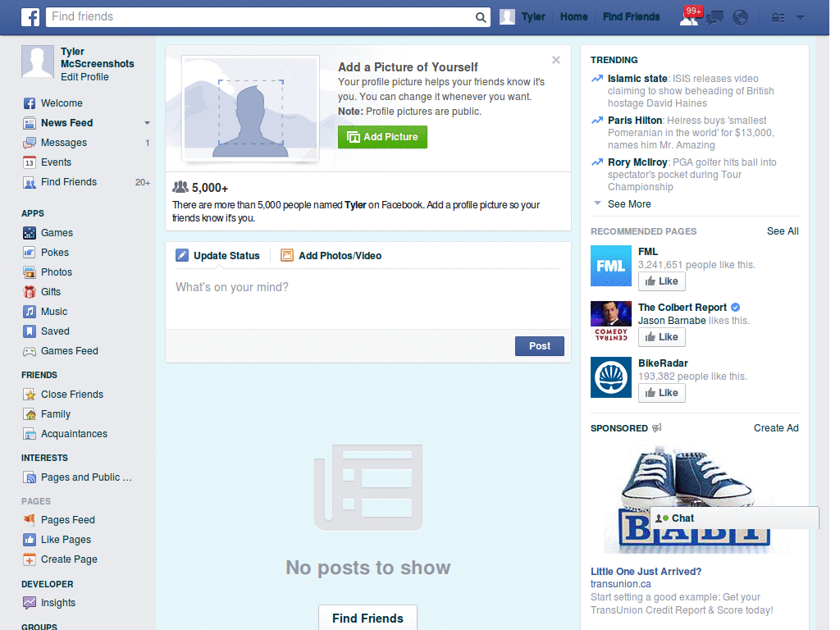Viewport: 840px width, 630px height.
Task: Click the green Add Picture button
Action: pos(382,137)
